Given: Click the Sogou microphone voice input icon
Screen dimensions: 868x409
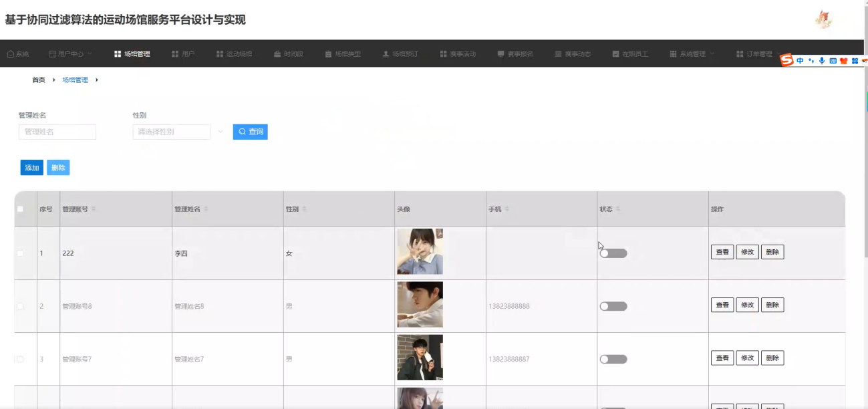Looking at the screenshot, I should pyautogui.click(x=822, y=61).
